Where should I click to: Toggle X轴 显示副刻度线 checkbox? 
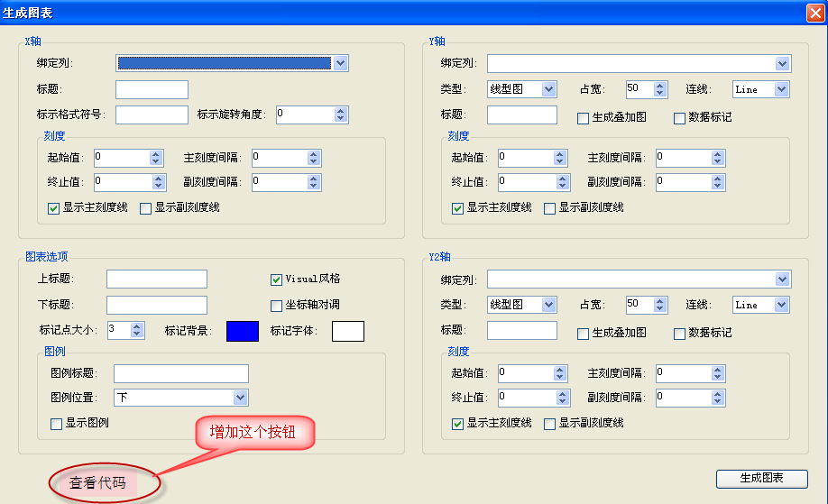tap(145, 208)
